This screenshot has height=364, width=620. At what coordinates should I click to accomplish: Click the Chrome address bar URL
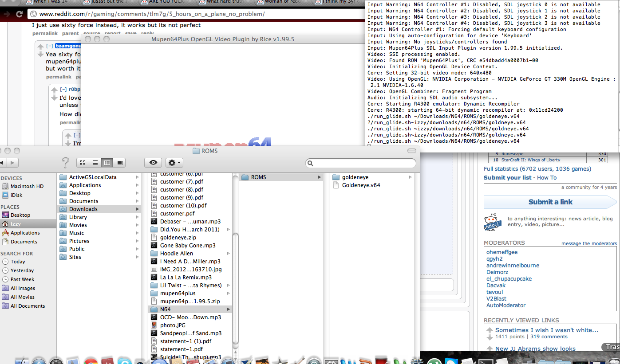click(152, 14)
